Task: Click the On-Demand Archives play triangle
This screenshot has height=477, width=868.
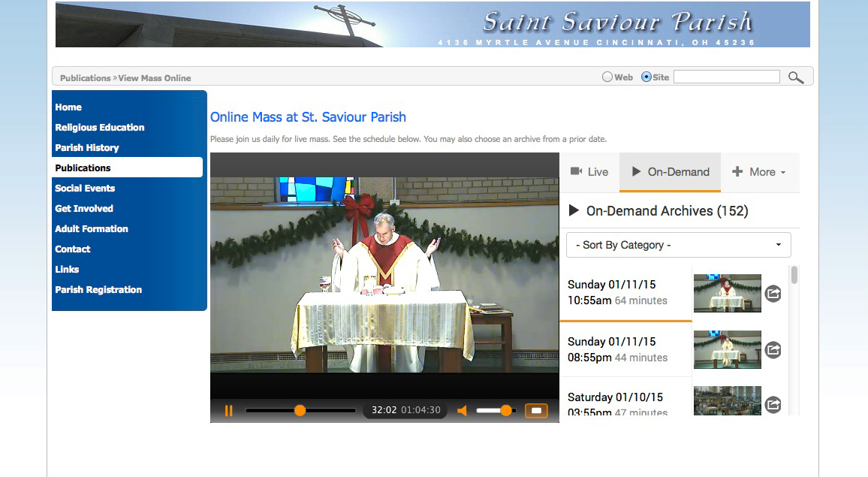Action: coord(574,210)
